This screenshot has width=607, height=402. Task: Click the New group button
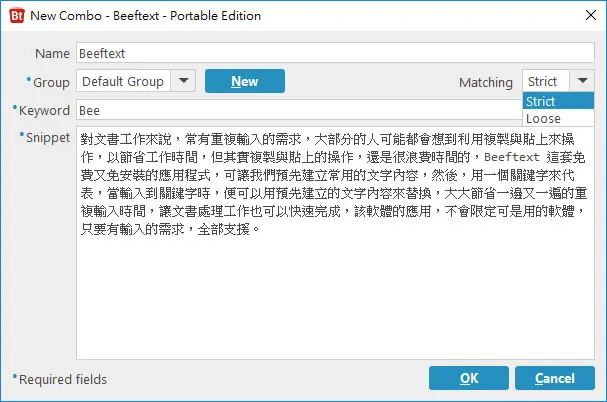245,81
